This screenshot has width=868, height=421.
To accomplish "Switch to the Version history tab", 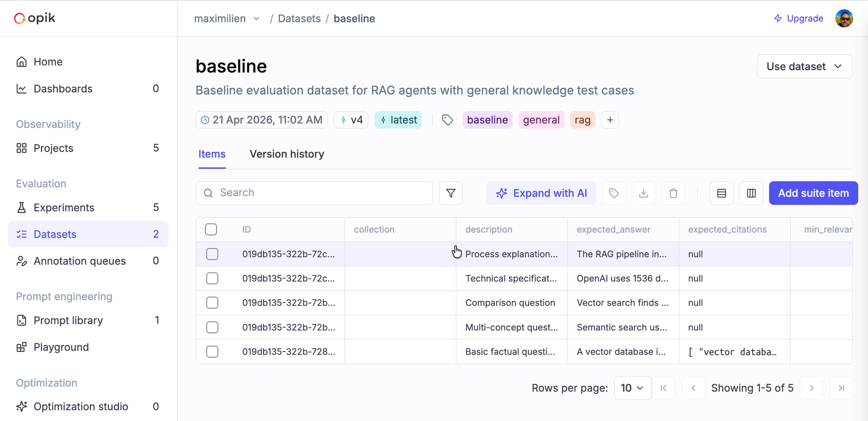I will (x=287, y=154).
